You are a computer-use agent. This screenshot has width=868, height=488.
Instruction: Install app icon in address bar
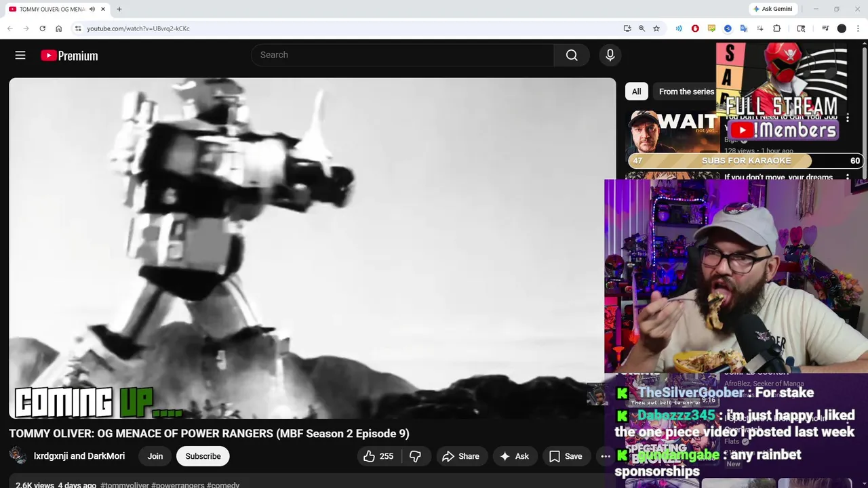click(627, 28)
